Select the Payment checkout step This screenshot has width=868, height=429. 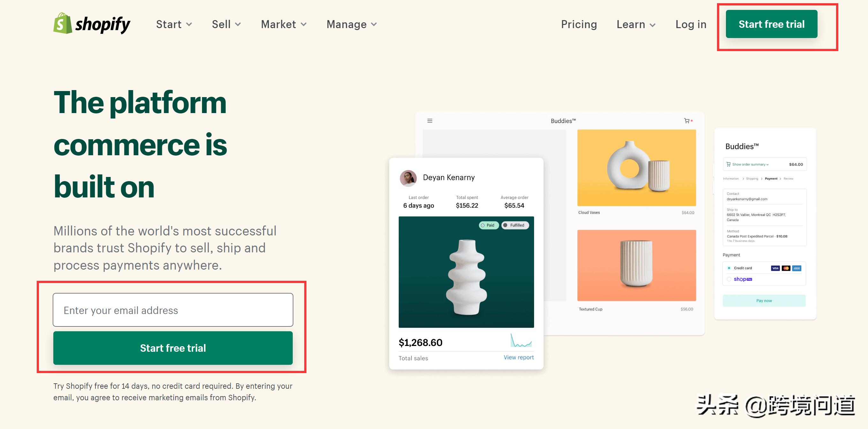point(771,179)
